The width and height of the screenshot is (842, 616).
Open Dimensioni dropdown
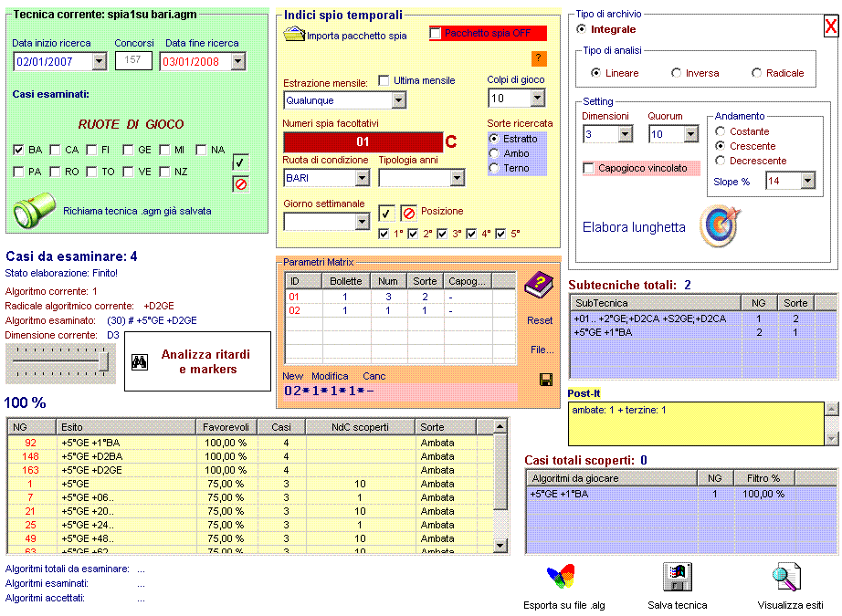(625, 134)
